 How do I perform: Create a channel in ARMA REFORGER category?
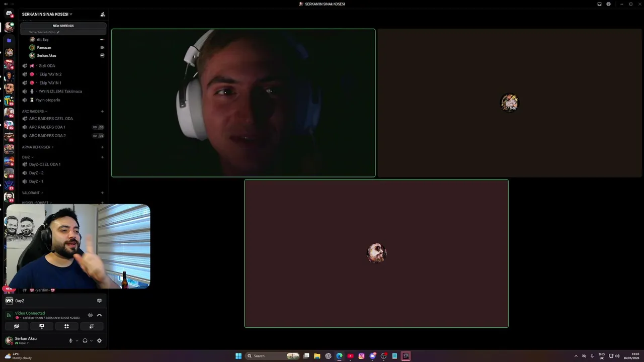(x=102, y=147)
